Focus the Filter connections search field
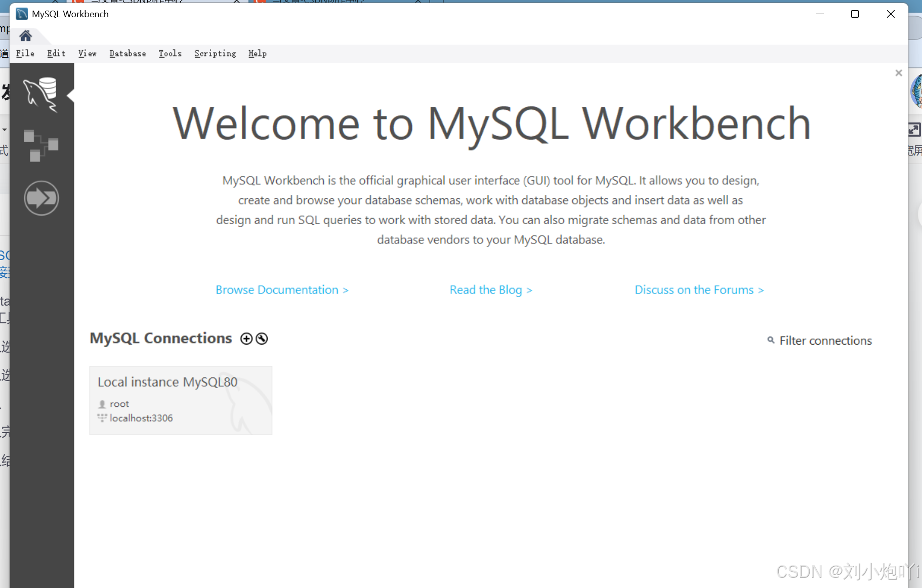 [825, 341]
